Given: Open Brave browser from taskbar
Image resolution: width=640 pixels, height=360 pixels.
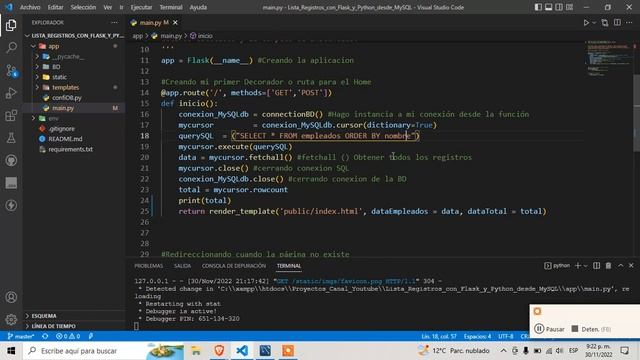Looking at the screenshot, I should (219, 351).
